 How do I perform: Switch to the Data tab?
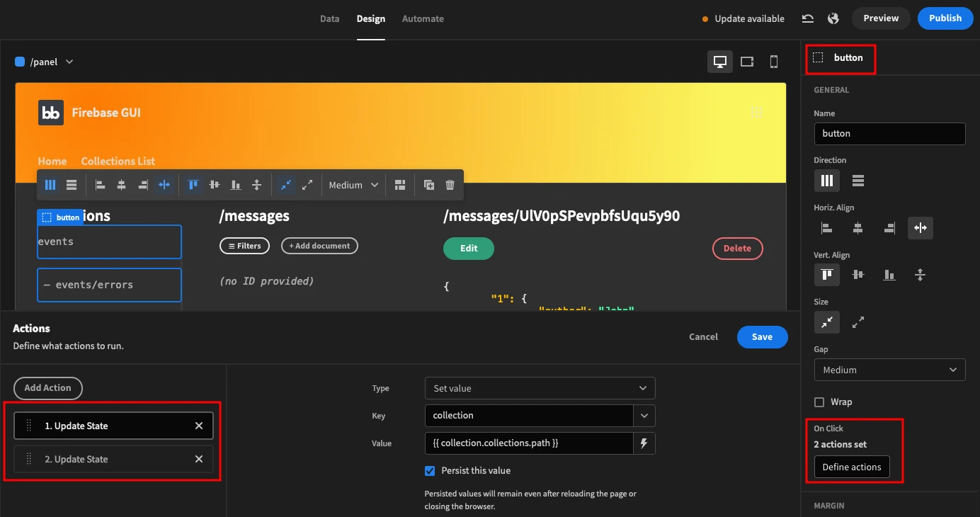[330, 18]
